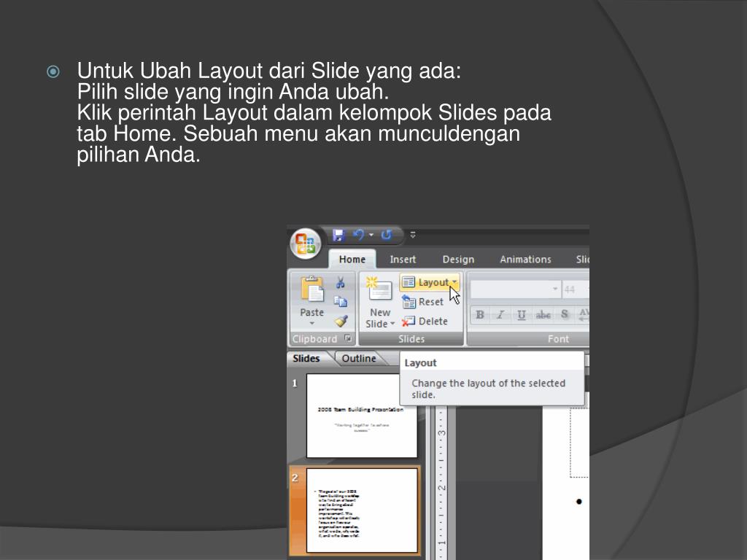Open the Clipboard dialog launcher
Image resolution: width=747 pixels, height=560 pixels.
348,338
